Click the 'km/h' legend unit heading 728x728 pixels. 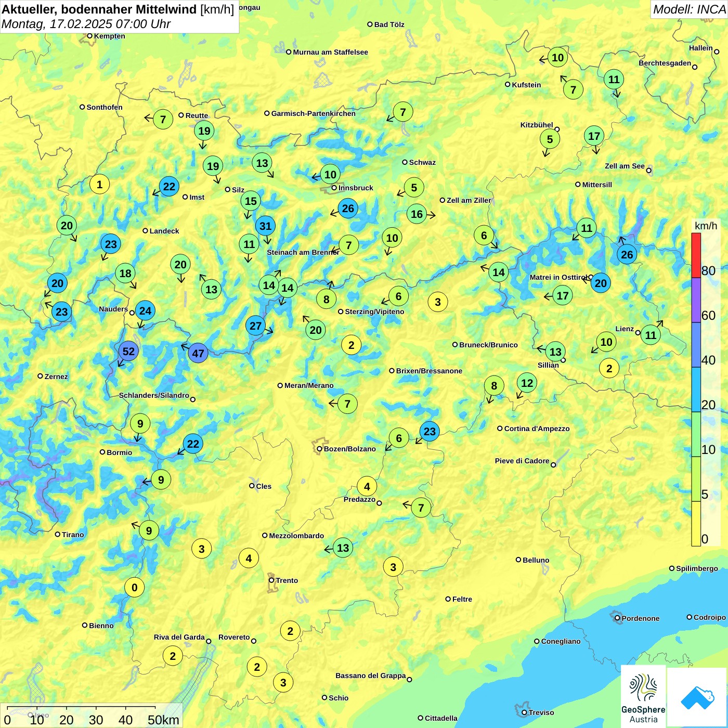point(706,226)
